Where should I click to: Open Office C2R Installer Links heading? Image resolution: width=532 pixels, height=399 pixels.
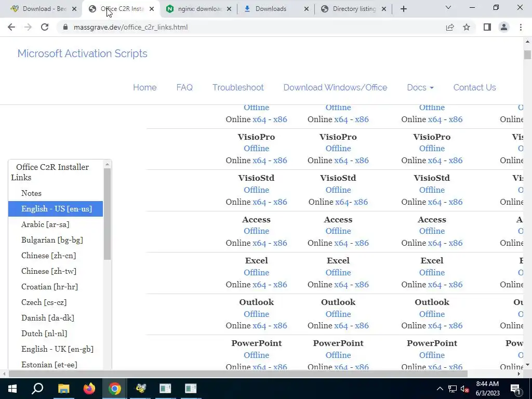pos(50,172)
